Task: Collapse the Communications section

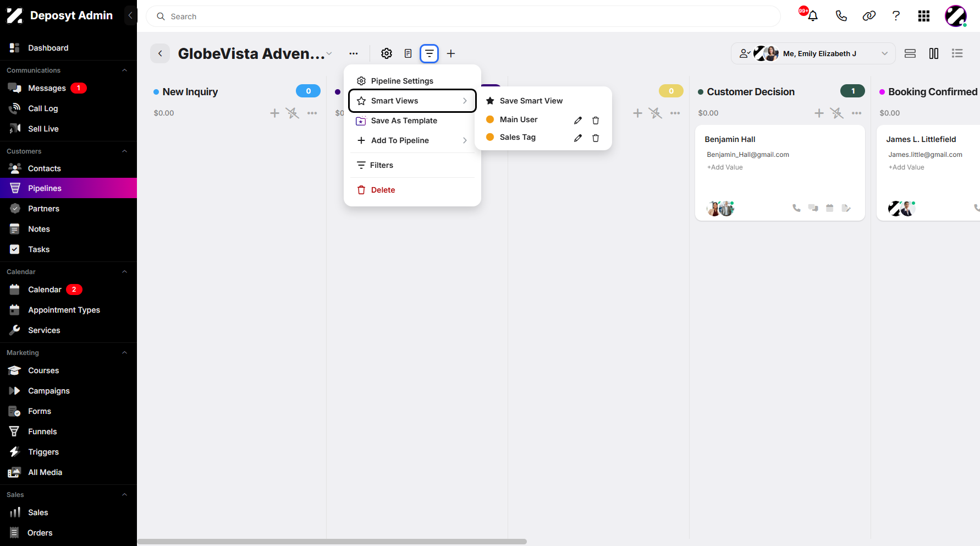Action: pyautogui.click(x=125, y=70)
